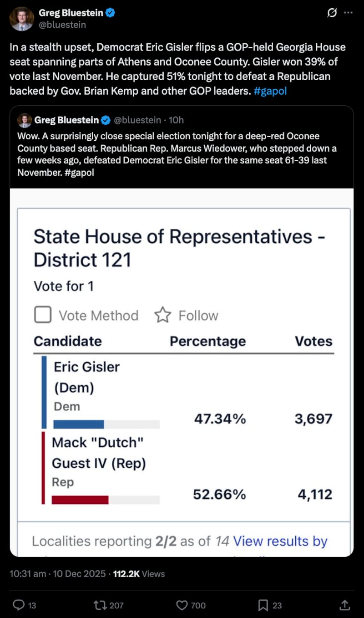Open the share post icon
Screen dimensions: 364x618
coord(345,605)
